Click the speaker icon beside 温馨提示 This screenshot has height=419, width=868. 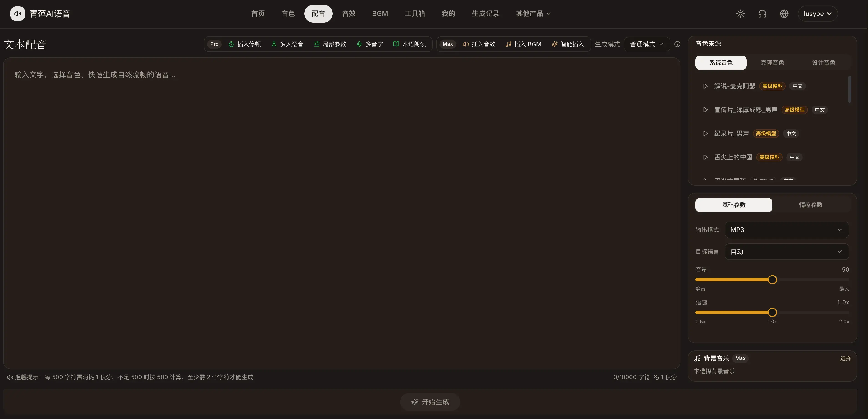click(x=10, y=377)
